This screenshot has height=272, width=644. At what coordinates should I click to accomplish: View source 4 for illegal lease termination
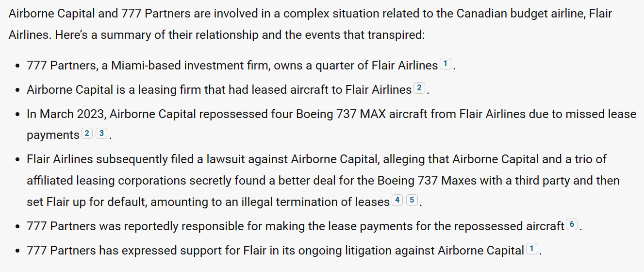tap(397, 200)
